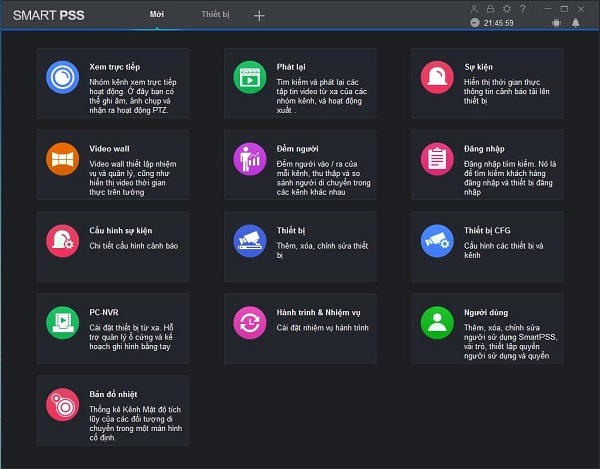Open settings via the gear icon
600x469 pixels.
[x=506, y=8]
